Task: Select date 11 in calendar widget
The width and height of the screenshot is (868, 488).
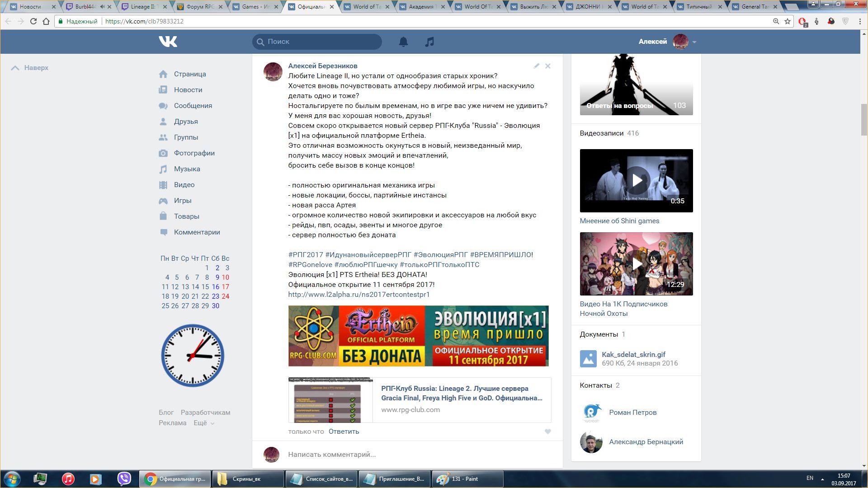Action: pos(165,287)
